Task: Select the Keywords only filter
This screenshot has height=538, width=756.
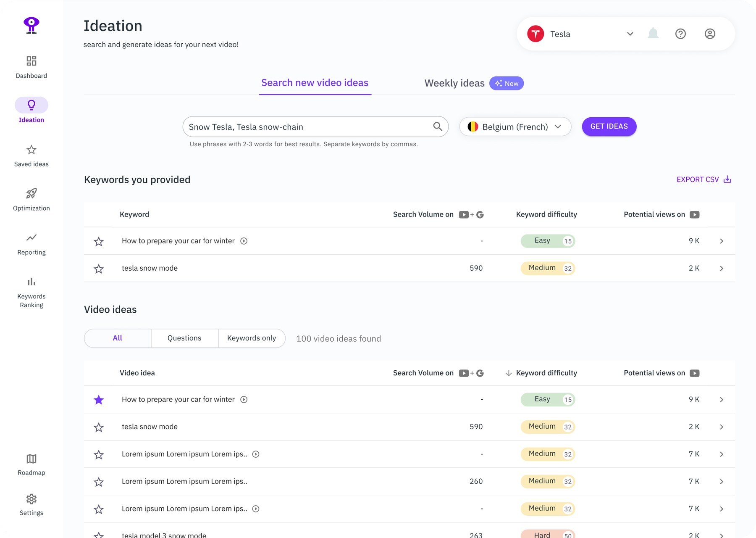Action: [252, 338]
